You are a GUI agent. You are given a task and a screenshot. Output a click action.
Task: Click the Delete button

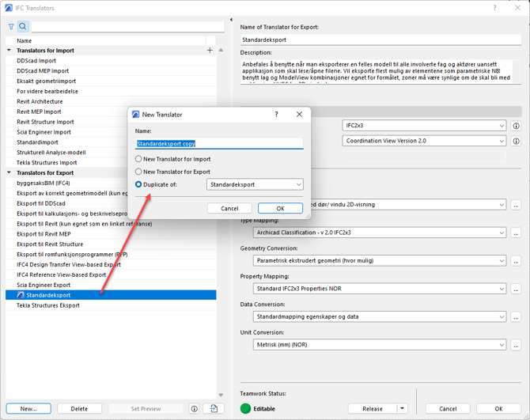(x=79, y=409)
